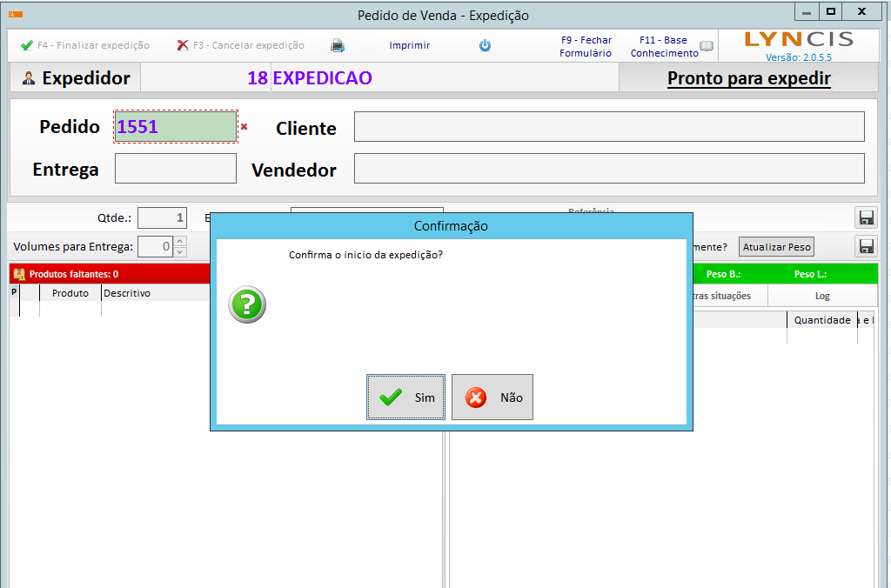Screen dimensions: 891x588
Task: Click F3 - Cancelar expedição
Action: click(x=241, y=45)
